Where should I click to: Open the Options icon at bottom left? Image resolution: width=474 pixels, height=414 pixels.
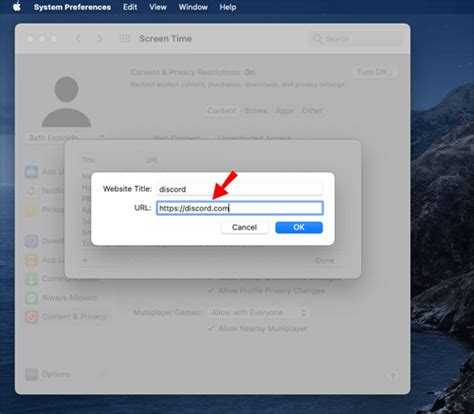pyautogui.click(x=32, y=374)
